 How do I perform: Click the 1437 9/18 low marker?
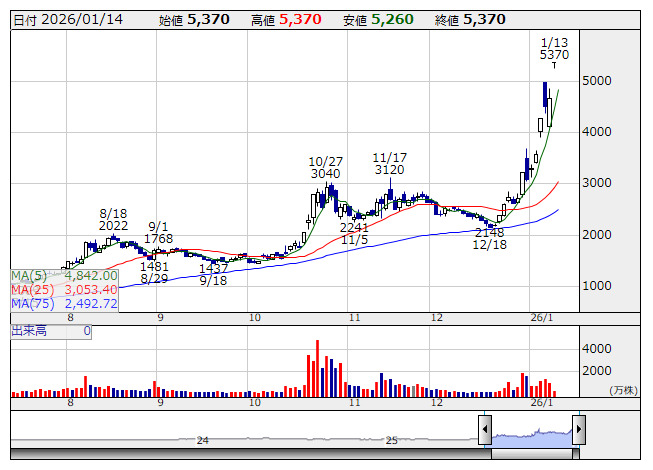(x=213, y=275)
